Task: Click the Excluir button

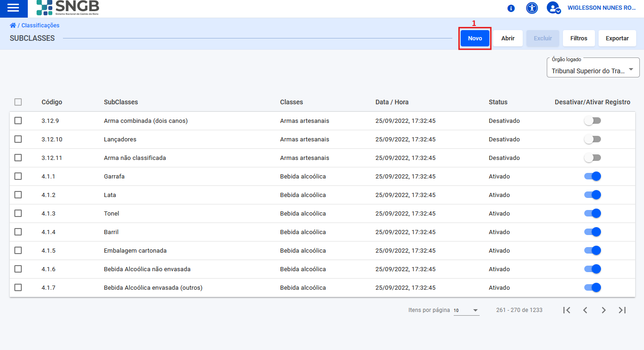Action: [543, 38]
